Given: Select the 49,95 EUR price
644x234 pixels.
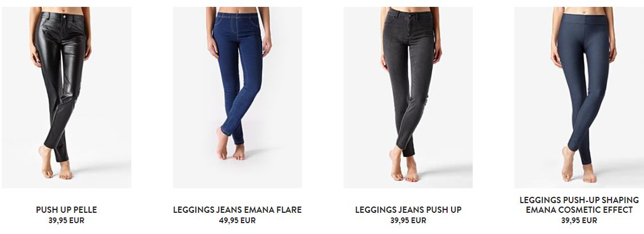Looking at the screenshot, I should [x=238, y=220].
